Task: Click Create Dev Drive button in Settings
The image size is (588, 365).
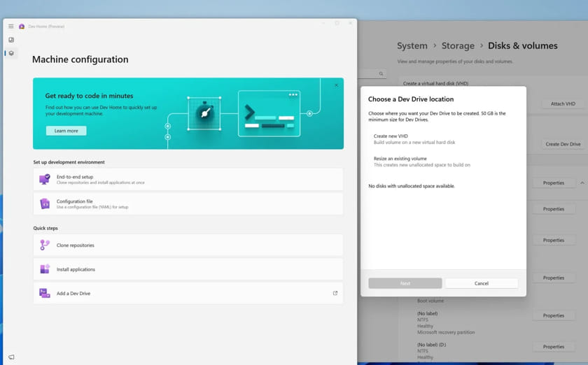Action: tap(563, 144)
